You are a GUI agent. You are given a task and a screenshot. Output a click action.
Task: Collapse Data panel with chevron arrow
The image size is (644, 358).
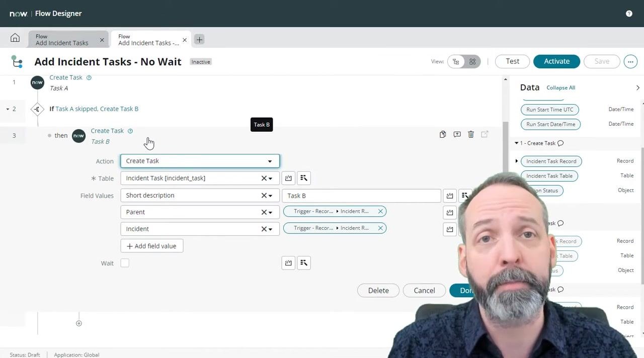[x=637, y=87]
